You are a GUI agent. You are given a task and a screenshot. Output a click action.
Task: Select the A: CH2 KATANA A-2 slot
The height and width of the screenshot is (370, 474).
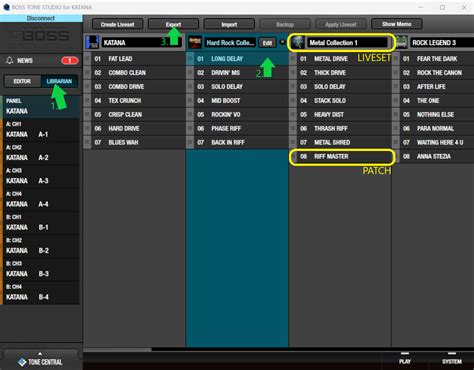tap(41, 153)
